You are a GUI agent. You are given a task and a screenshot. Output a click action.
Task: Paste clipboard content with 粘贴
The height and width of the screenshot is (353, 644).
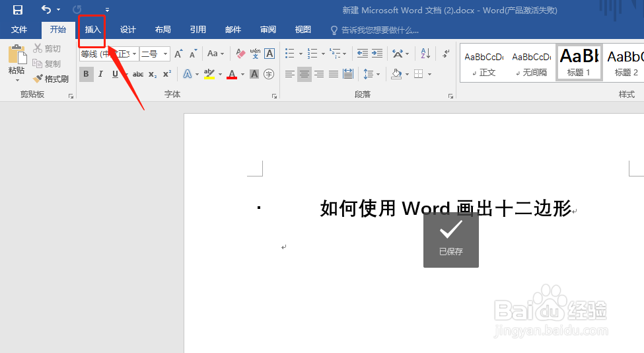(17, 62)
